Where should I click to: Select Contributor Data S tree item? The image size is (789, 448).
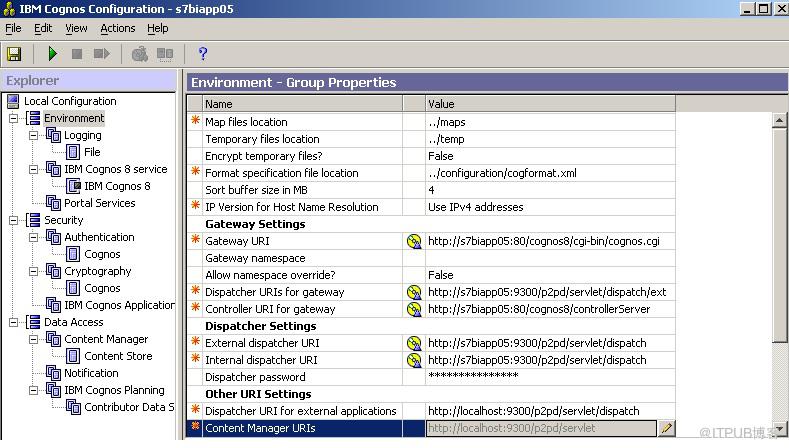[x=129, y=407]
